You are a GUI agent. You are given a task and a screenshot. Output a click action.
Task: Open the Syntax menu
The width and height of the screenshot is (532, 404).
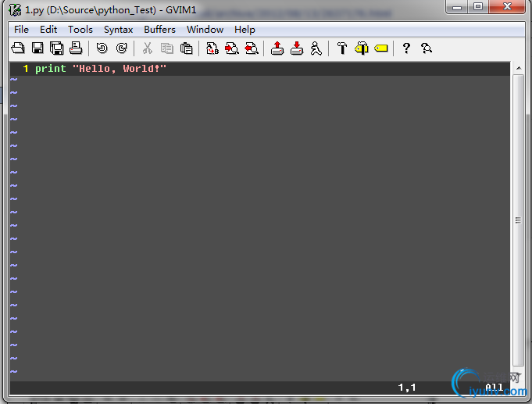(119, 30)
